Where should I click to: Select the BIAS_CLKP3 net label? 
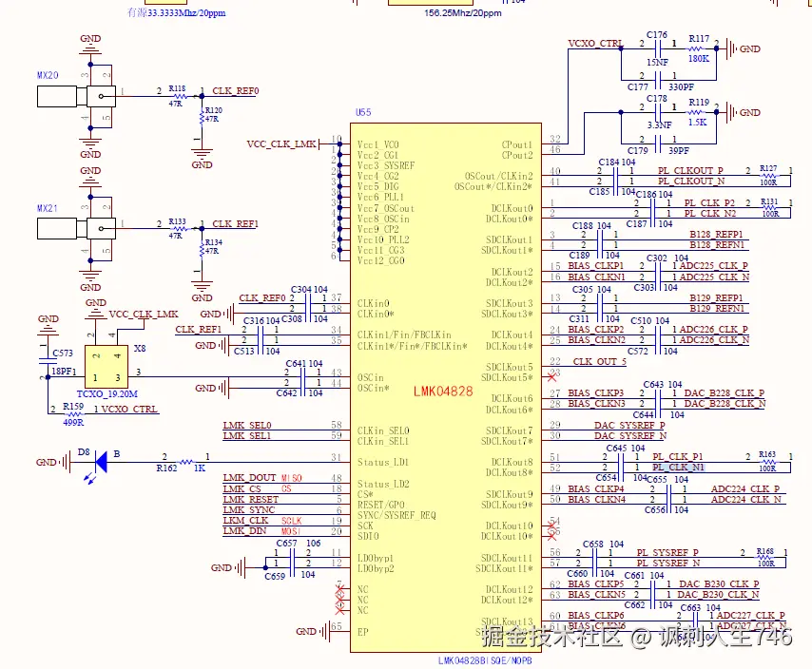(x=595, y=393)
